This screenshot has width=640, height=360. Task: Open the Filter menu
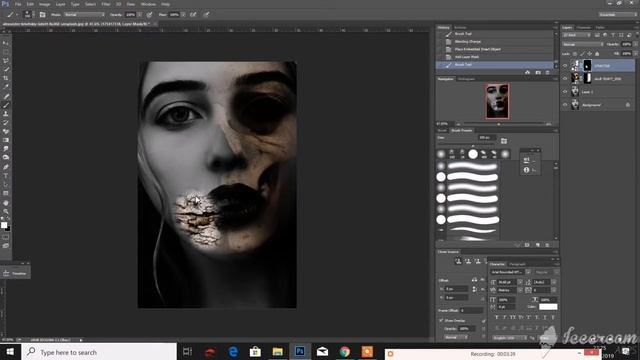(106, 4)
